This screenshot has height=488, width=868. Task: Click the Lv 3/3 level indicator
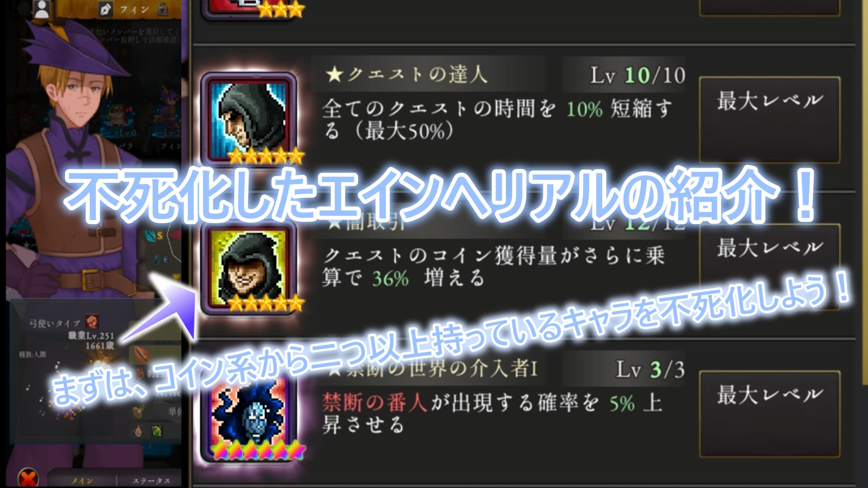pos(650,369)
